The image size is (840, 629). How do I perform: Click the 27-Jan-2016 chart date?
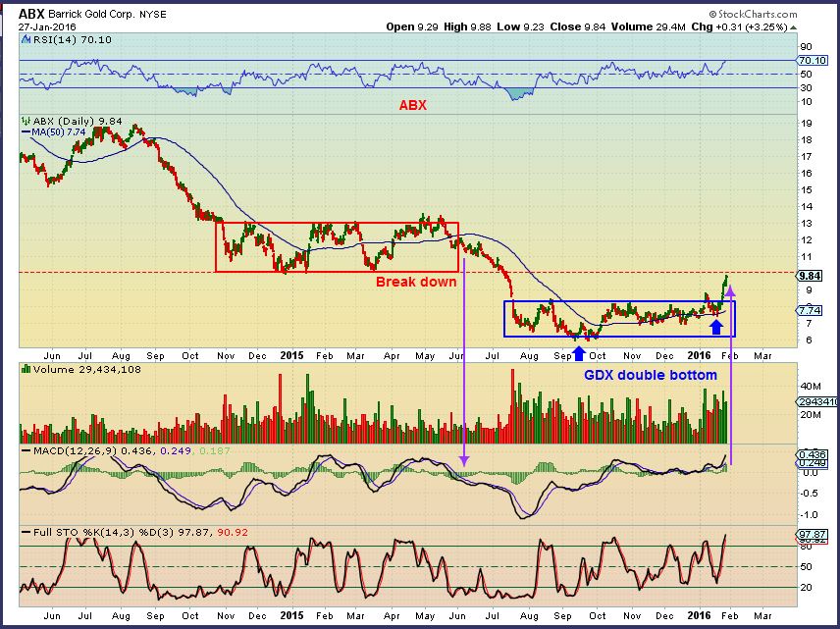[47, 26]
